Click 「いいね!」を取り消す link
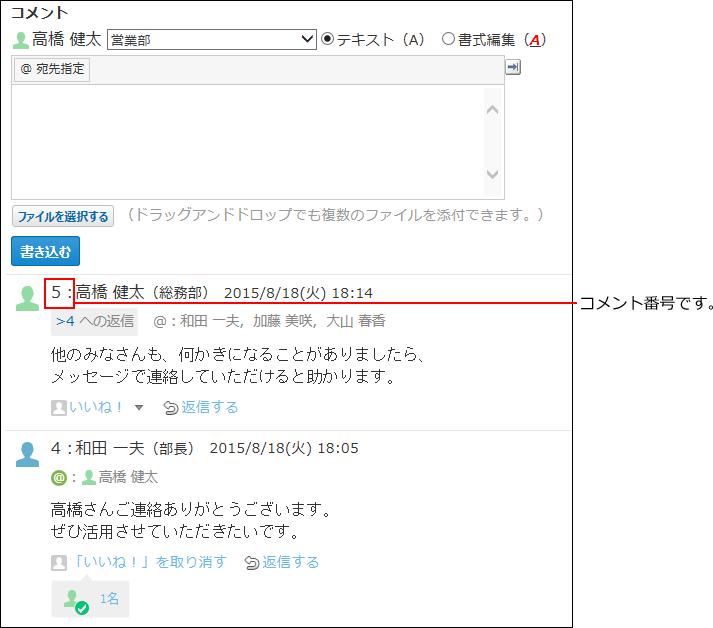 pyautogui.click(x=150, y=562)
